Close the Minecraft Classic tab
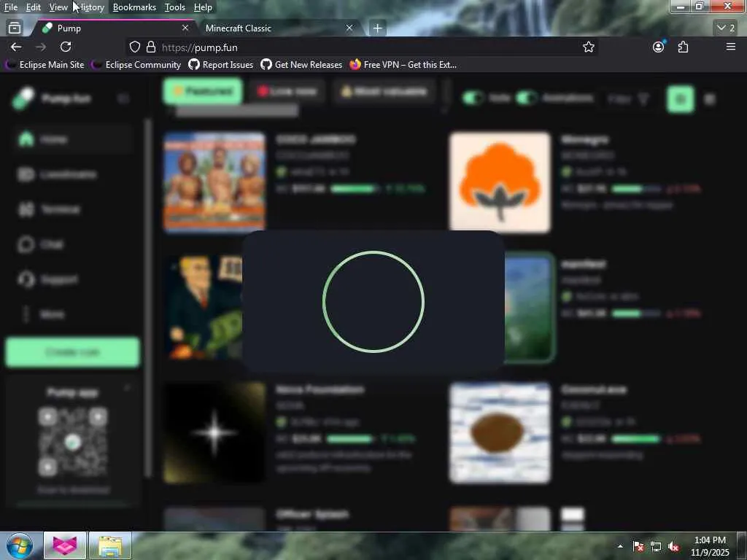Viewport: 747px width, 560px height. click(349, 28)
